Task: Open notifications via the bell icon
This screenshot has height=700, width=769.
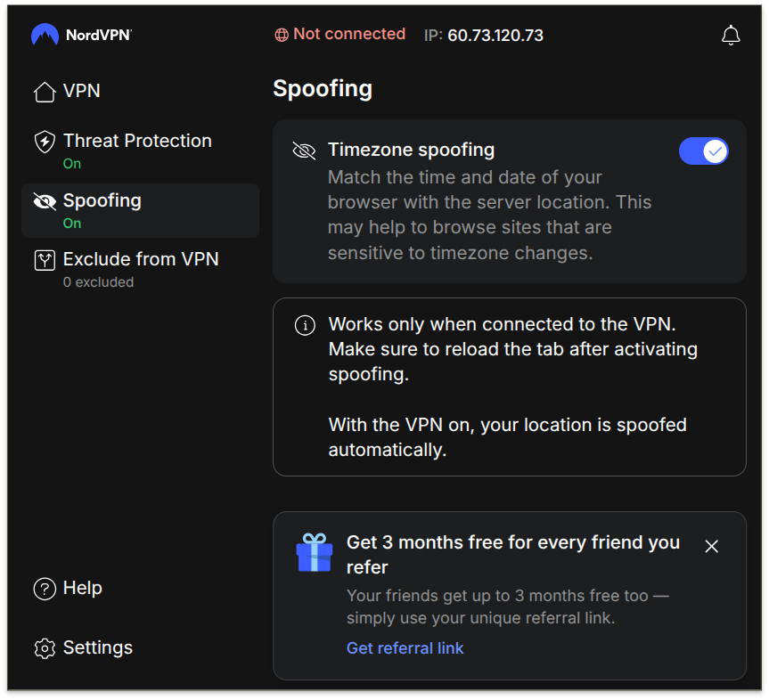Action: click(731, 36)
